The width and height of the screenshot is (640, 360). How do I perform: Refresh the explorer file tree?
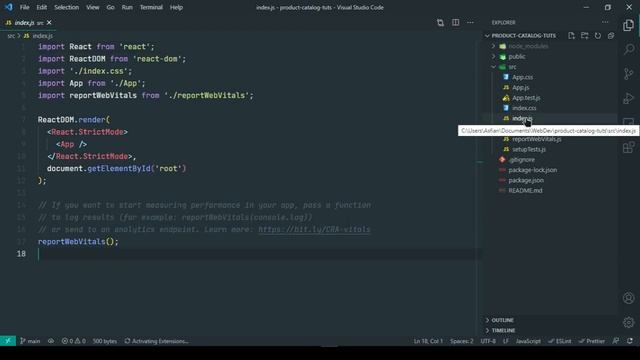598,36
